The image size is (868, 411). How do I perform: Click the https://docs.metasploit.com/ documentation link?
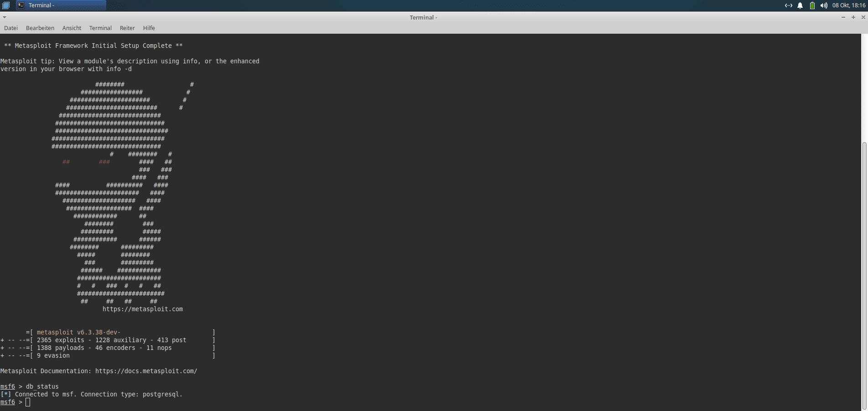coord(146,371)
